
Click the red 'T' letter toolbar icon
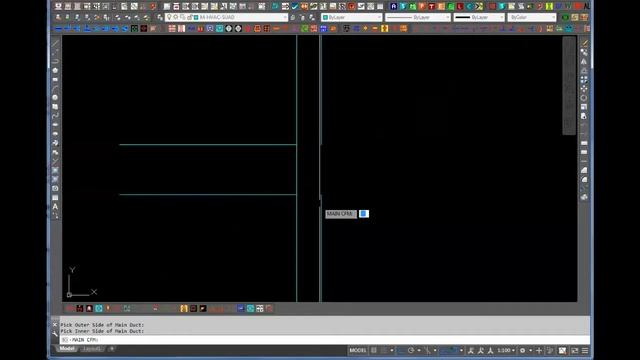click(431, 6)
